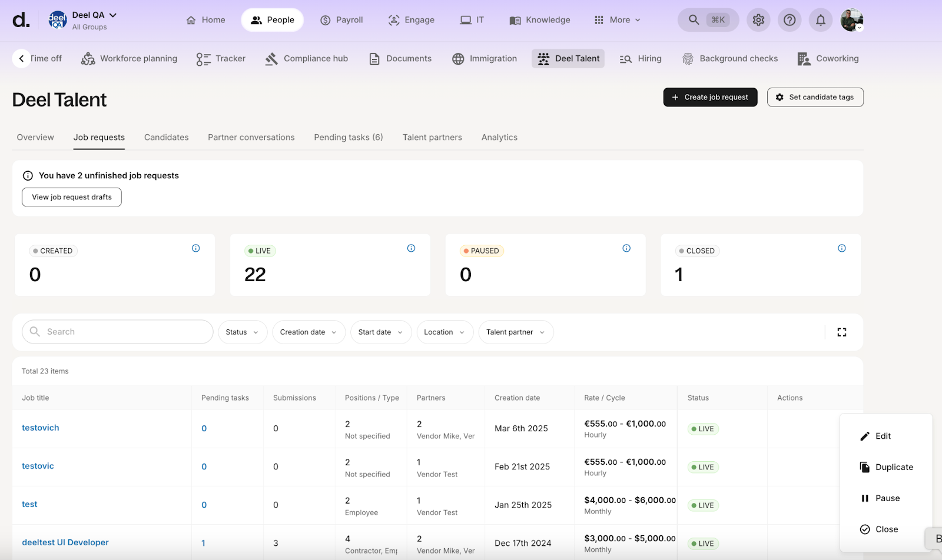Screen dimensions: 942x560
Task: Click the job requests search field
Action: [118, 332]
